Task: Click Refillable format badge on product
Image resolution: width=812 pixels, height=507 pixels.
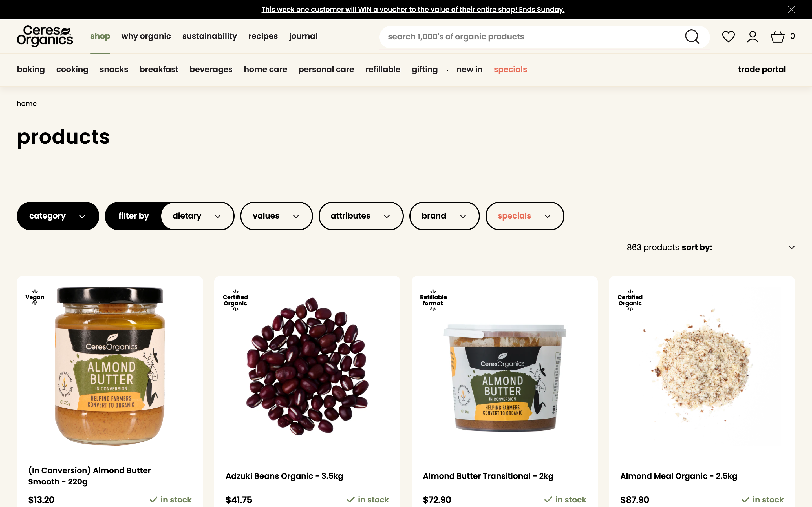Action: tap(433, 300)
